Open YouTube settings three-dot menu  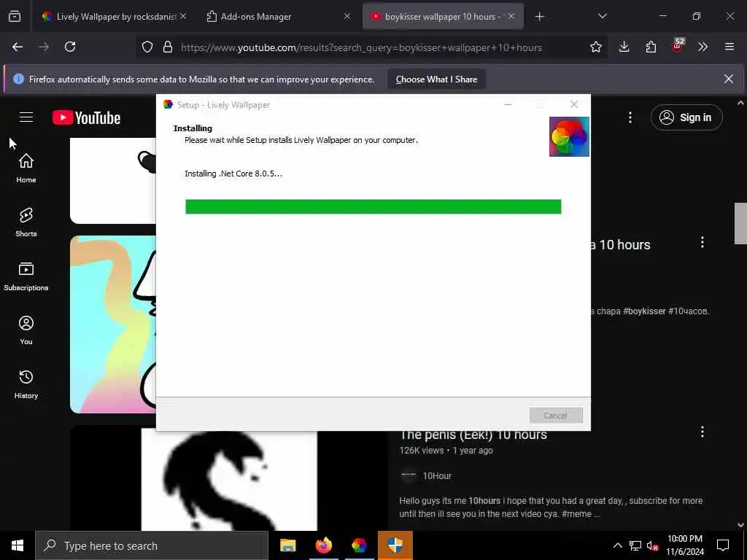pyautogui.click(x=630, y=117)
